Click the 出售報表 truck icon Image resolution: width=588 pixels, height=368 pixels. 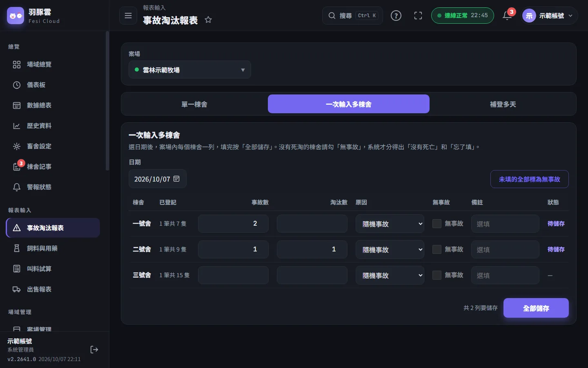pyautogui.click(x=17, y=289)
